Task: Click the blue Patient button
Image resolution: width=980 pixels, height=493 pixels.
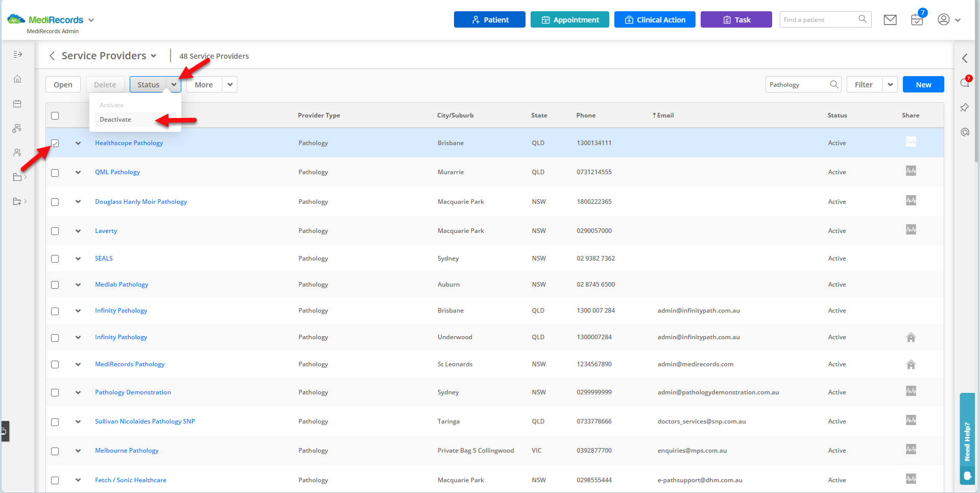Action: tap(489, 19)
